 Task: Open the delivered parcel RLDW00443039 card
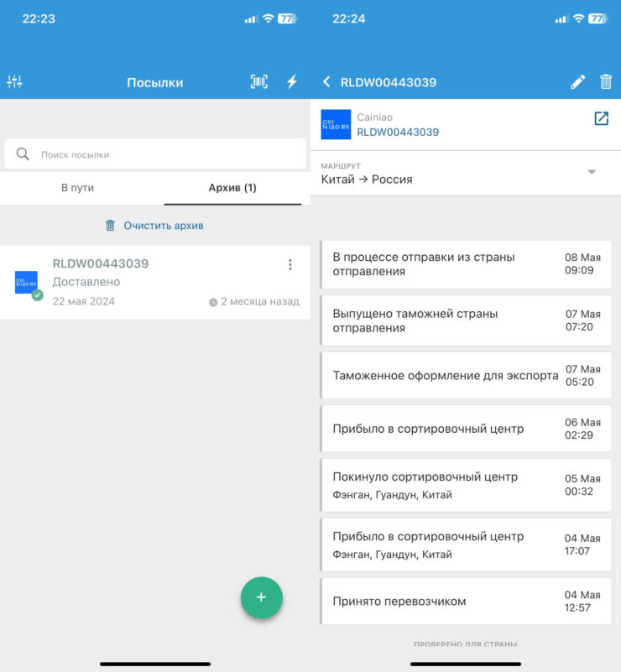pyautogui.click(x=151, y=282)
